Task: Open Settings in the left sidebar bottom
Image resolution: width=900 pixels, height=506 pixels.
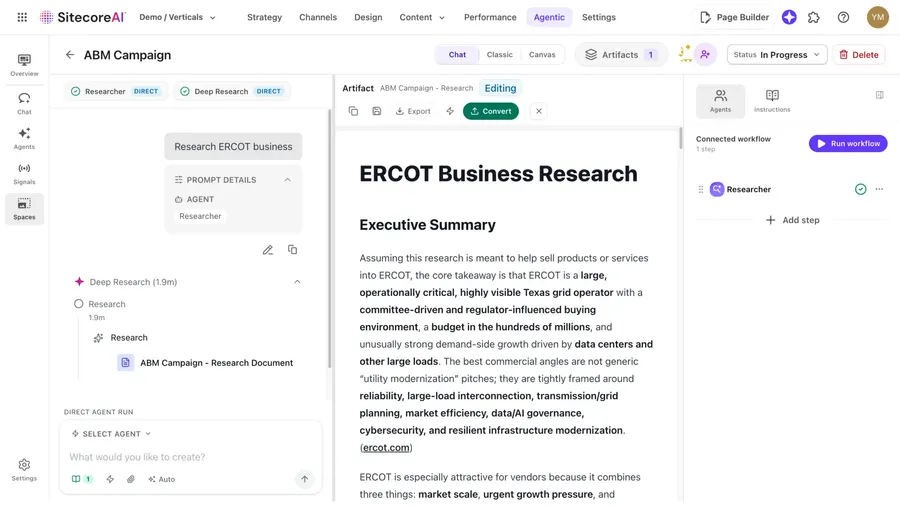Action: pyautogui.click(x=24, y=469)
